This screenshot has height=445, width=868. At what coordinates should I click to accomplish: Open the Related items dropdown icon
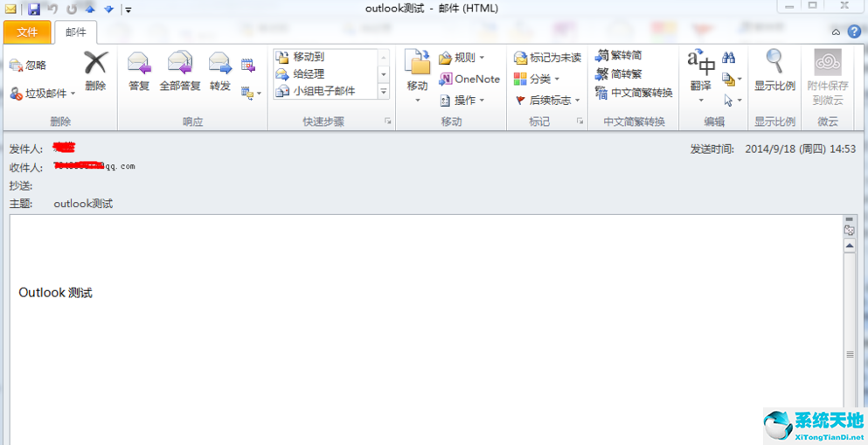[732, 80]
